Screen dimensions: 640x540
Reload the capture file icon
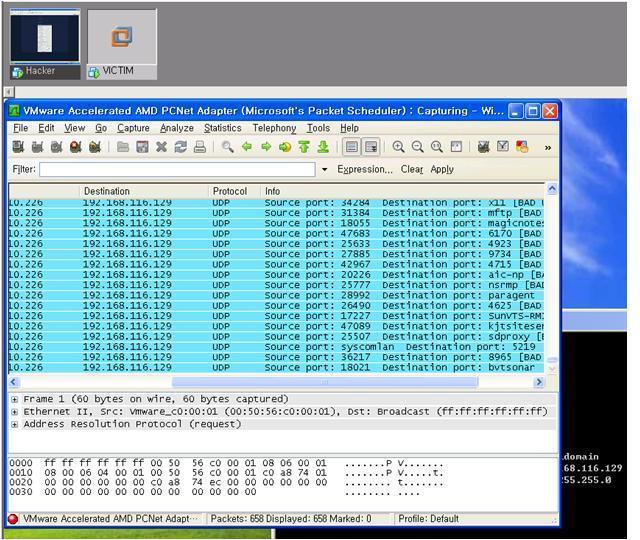click(180, 147)
